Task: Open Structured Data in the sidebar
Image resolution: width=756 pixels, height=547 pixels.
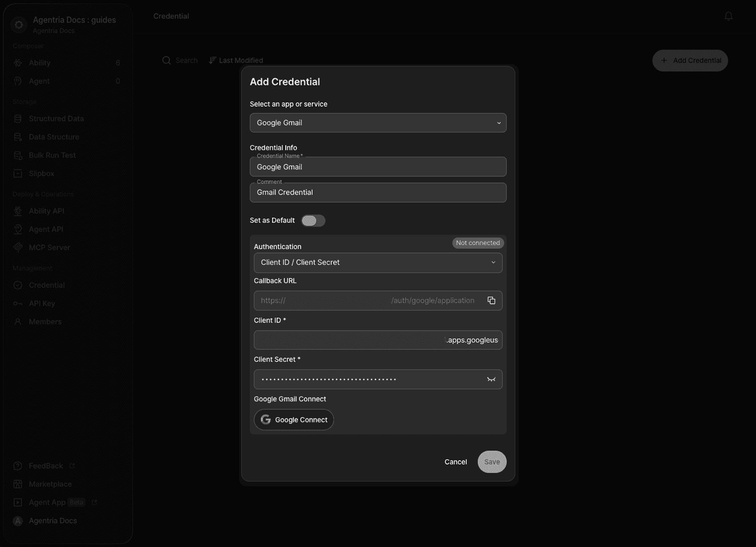Action: 68,118
